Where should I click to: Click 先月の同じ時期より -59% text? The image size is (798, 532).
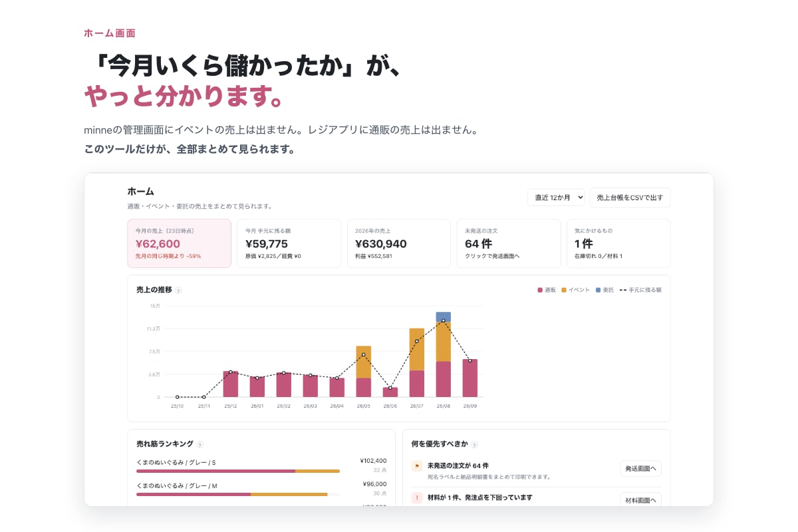pyautogui.click(x=168, y=256)
